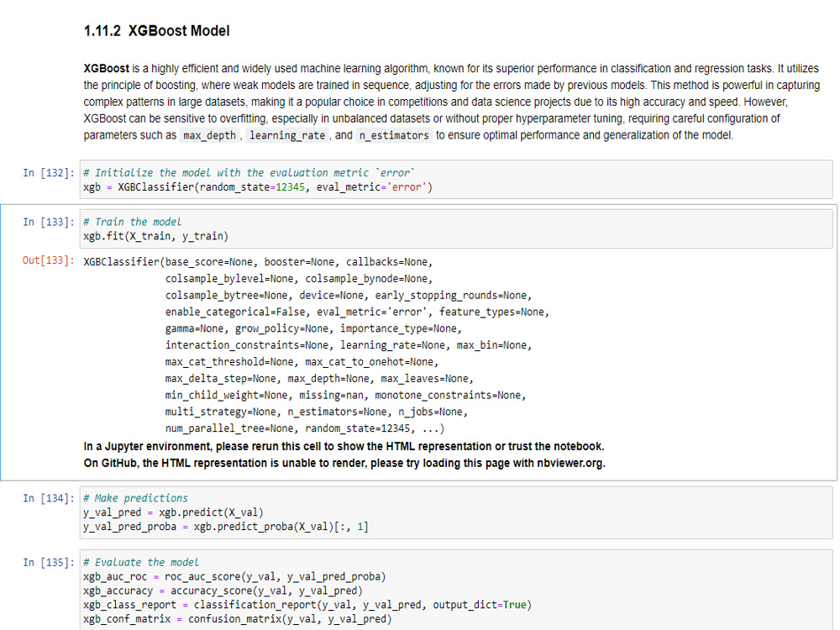Click output line with max_cat_threshold=None

click(302, 361)
